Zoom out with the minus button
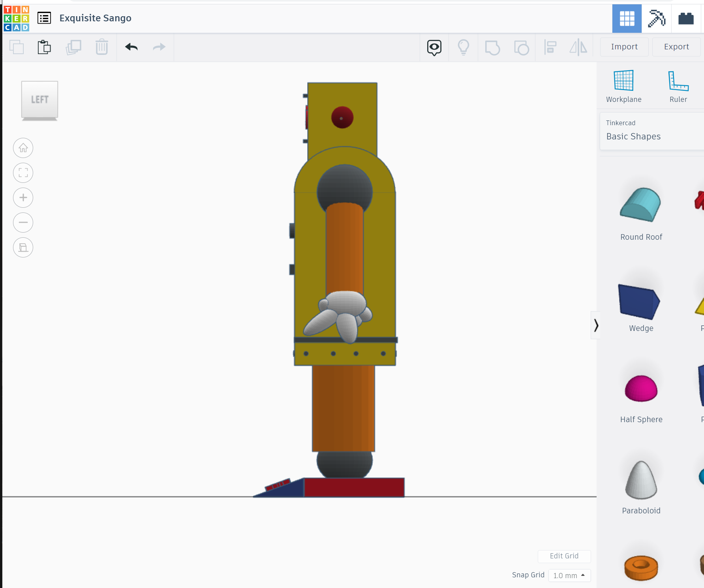The width and height of the screenshot is (704, 588). tap(23, 223)
